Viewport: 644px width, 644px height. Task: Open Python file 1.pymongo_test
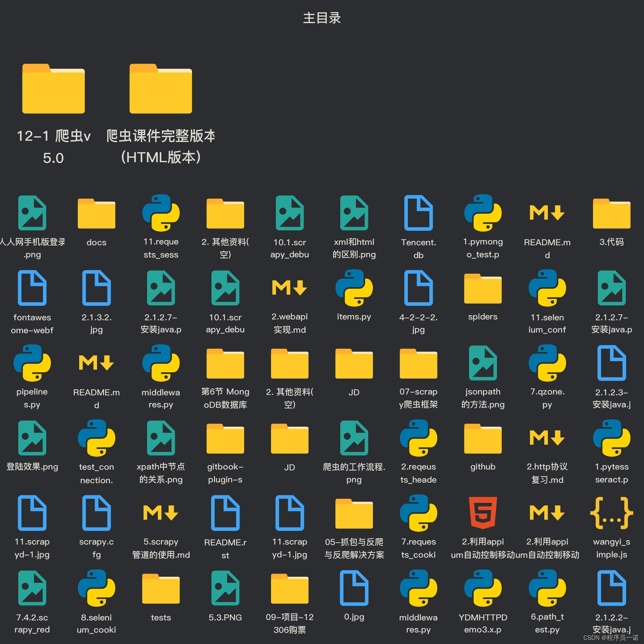[x=483, y=213]
